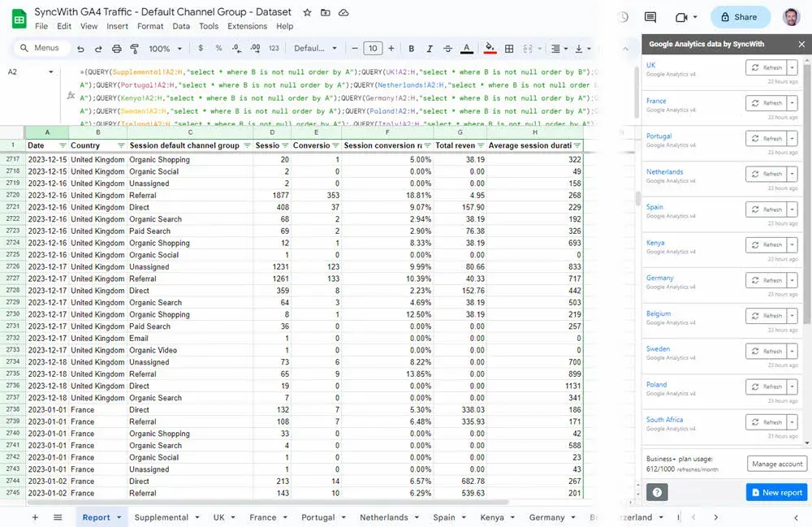Toggle filter on Date column header
This screenshot has width=812, height=527.
pyautogui.click(x=63, y=145)
